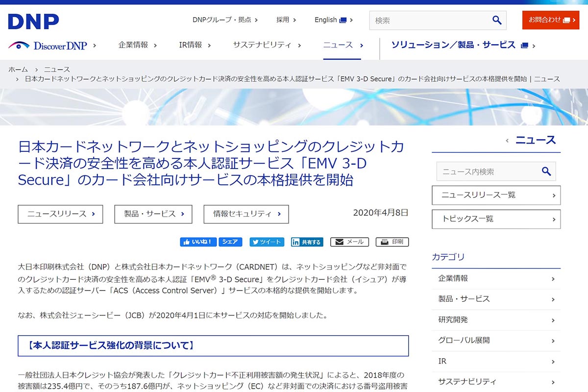
Task: Open the ニュースリリース一覧 sidebar link
Action: point(496,195)
